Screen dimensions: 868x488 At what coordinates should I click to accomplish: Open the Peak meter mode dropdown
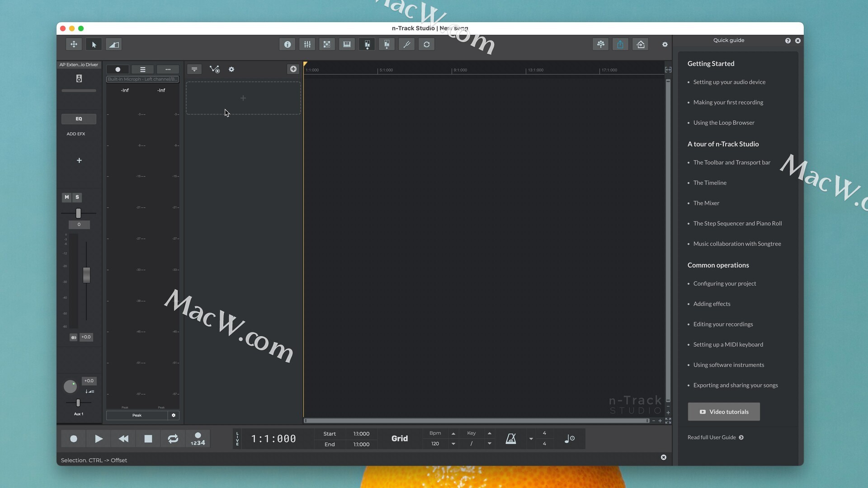pyautogui.click(x=137, y=415)
